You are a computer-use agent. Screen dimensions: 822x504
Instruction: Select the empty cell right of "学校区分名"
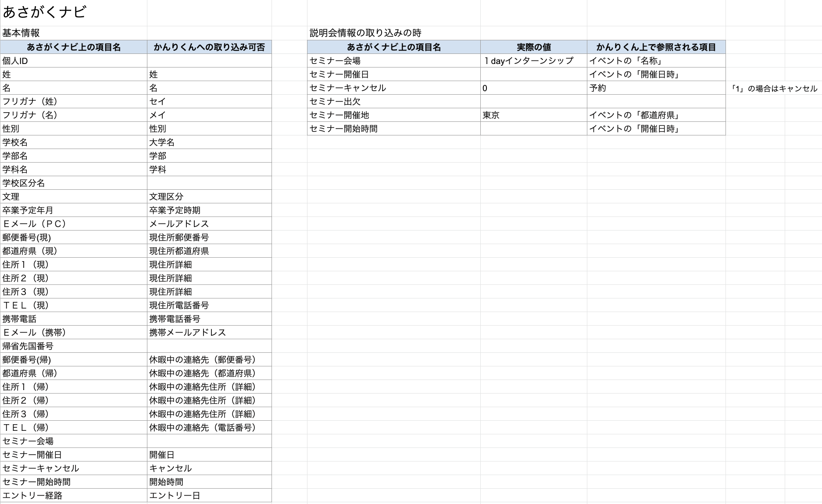point(209,183)
